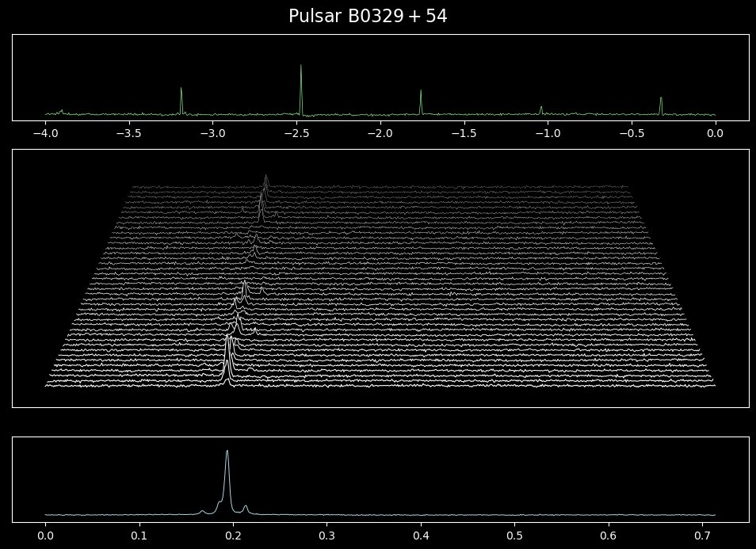Click the -1.0 tick label on top axis
This screenshot has height=549, width=756.
pos(548,134)
